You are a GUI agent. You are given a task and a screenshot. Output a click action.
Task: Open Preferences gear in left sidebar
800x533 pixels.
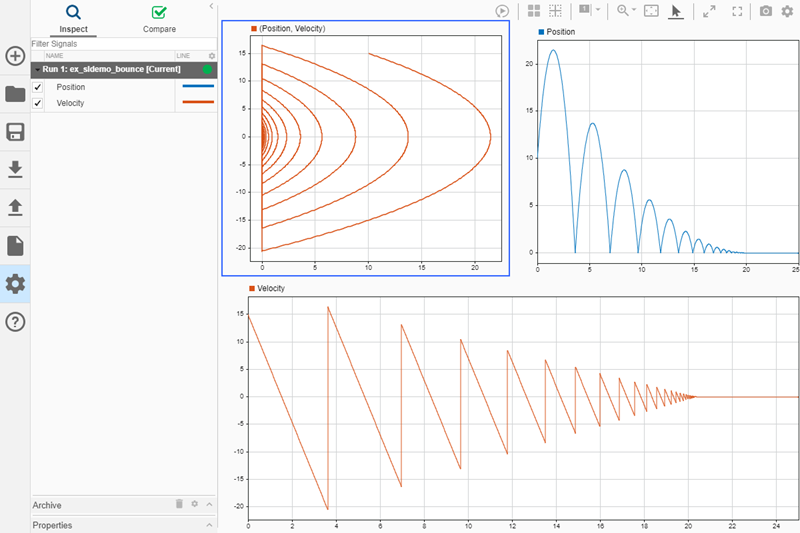click(15, 284)
